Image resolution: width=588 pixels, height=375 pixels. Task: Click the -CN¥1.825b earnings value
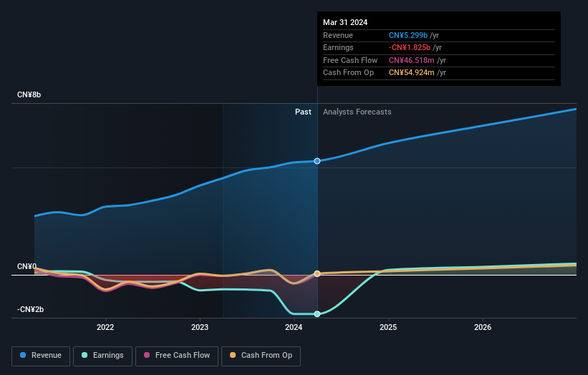(410, 47)
